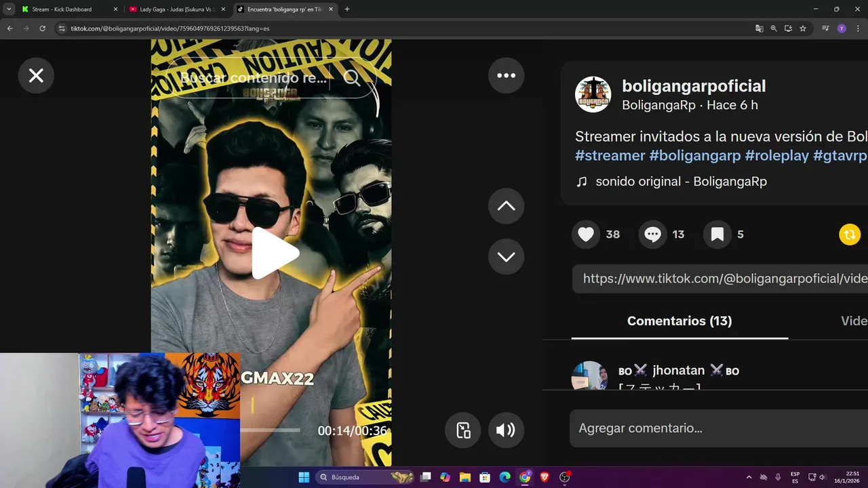Select the Comentarios (13) tab
The height and width of the screenshot is (488, 868).
pos(679,321)
